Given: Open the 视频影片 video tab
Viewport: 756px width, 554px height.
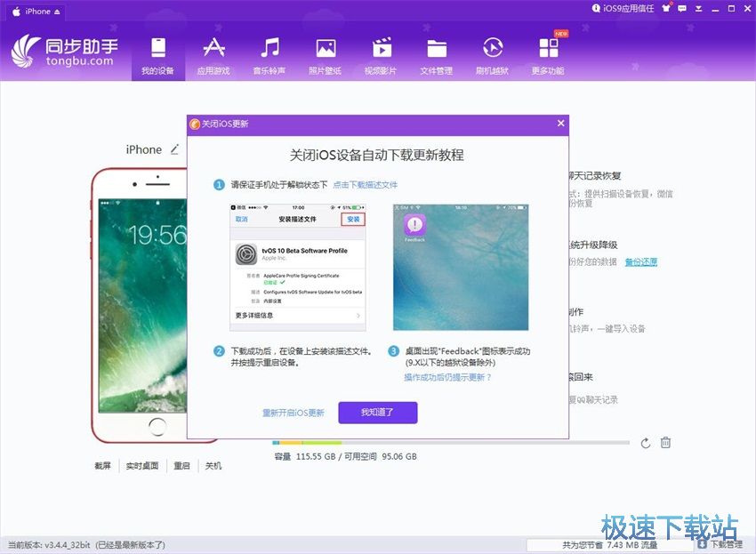Looking at the screenshot, I should point(381,56).
